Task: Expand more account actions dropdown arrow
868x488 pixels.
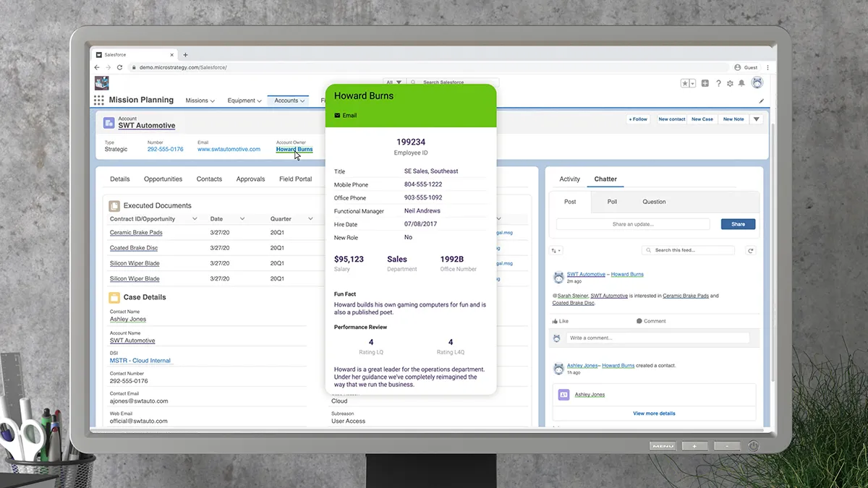Action: point(757,119)
